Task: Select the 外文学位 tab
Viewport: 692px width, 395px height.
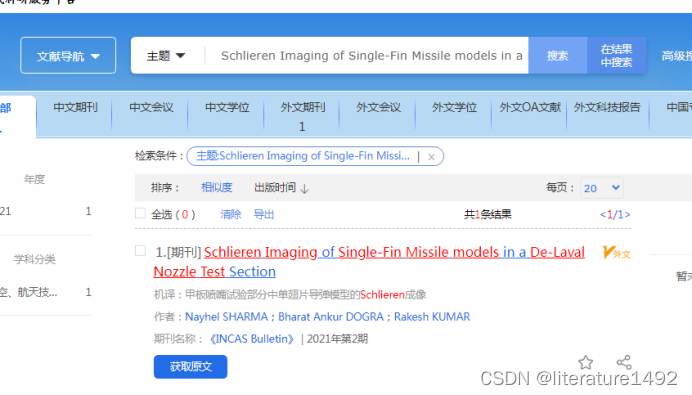Action: click(454, 108)
